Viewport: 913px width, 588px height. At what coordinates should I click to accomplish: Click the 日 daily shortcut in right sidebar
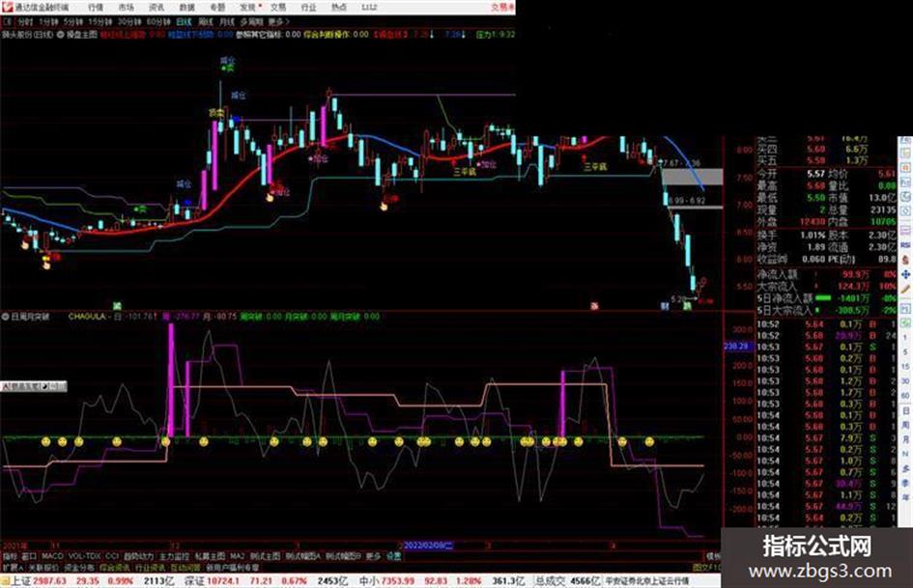905,410
